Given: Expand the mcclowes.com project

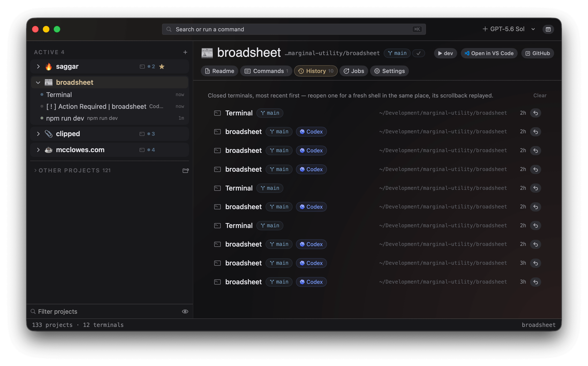Looking at the screenshot, I should pyautogui.click(x=38, y=150).
